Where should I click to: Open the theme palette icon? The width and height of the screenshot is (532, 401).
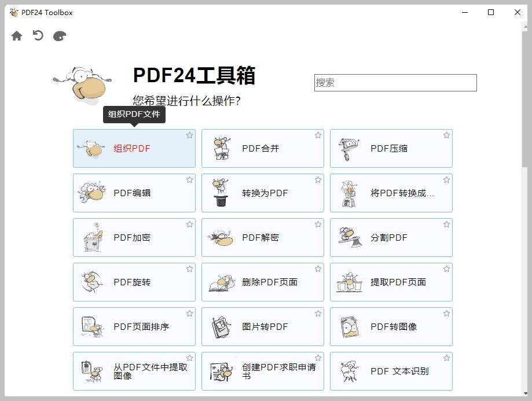pyautogui.click(x=60, y=36)
